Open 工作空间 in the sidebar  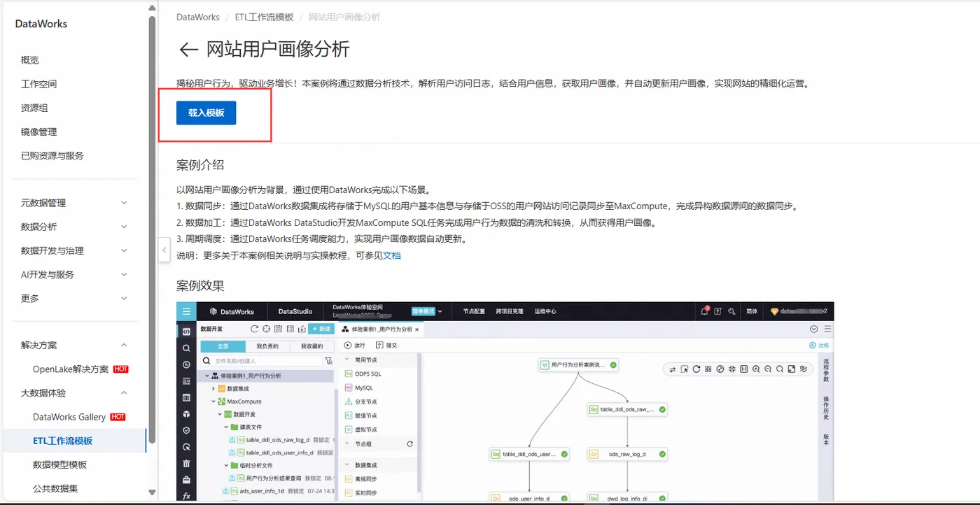[39, 84]
